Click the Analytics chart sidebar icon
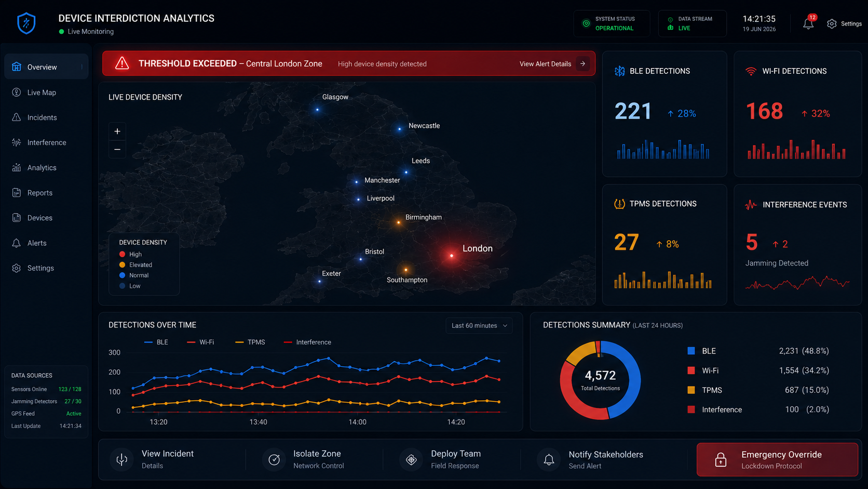The width and height of the screenshot is (868, 489). click(x=17, y=168)
